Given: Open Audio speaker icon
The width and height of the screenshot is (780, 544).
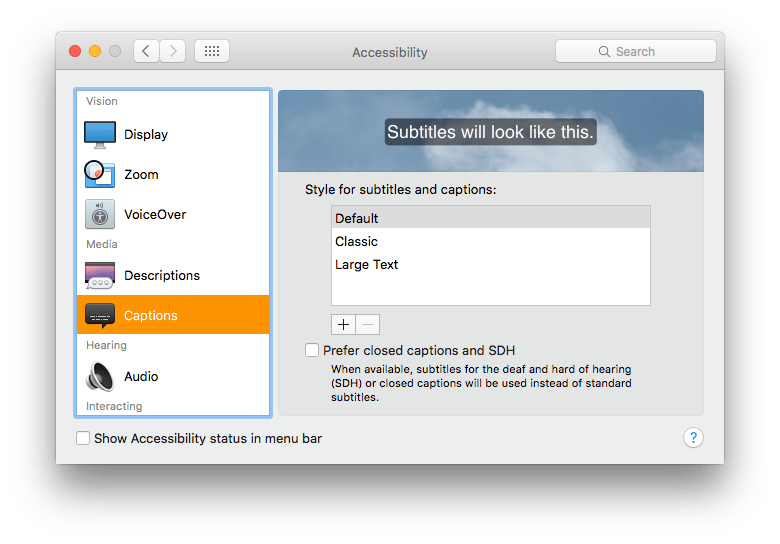Looking at the screenshot, I should point(100,377).
